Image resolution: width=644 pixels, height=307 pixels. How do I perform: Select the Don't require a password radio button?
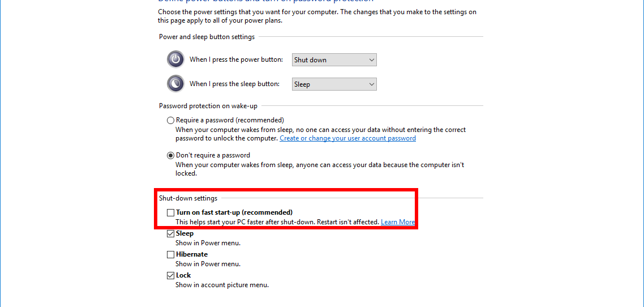coord(170,155)
